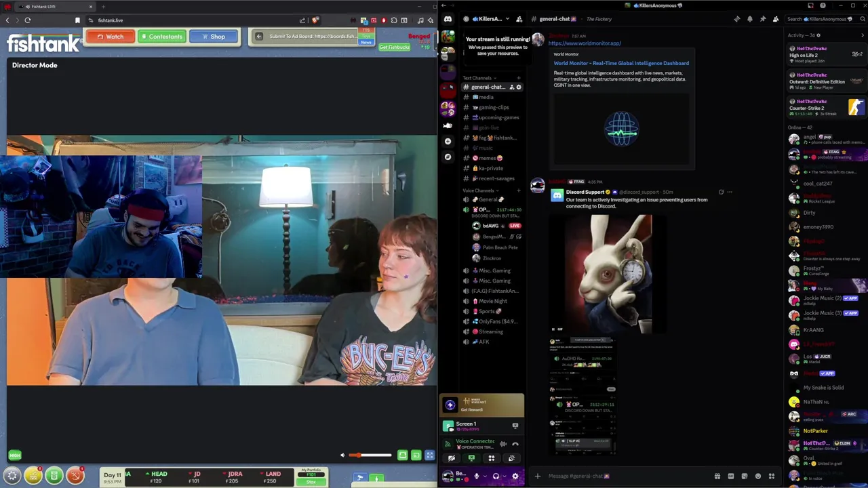The image size is (868, 488).
Task: Toggle screen share button
Action: pyautogui.click(x=471, y=458)
